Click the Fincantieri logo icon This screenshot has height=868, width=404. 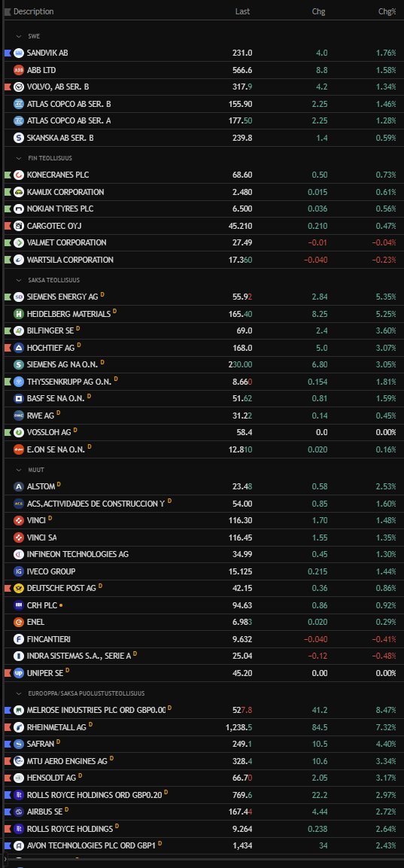pos(18,639)
